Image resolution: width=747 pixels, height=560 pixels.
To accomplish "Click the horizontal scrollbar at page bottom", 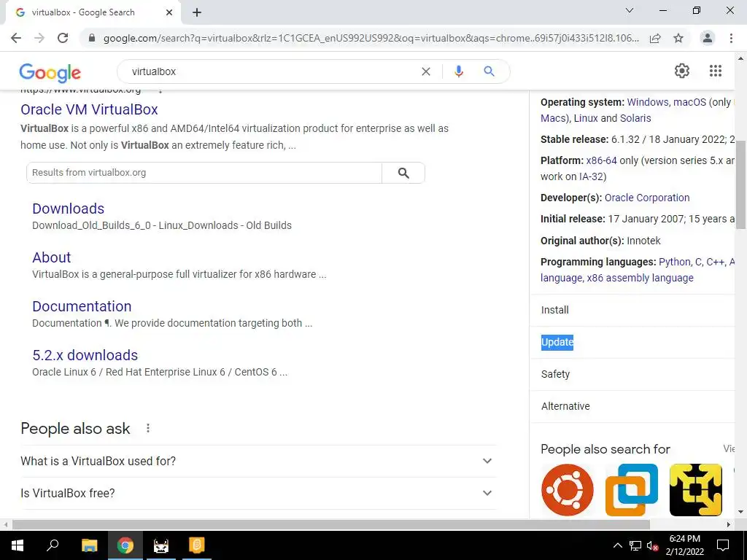I will click(331, 525).
